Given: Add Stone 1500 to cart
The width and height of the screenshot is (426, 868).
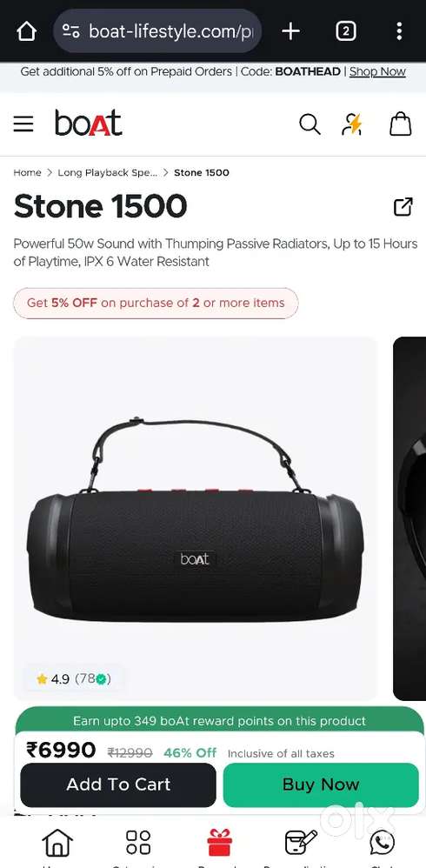Looking at the screenshot, I should [118, 785].
